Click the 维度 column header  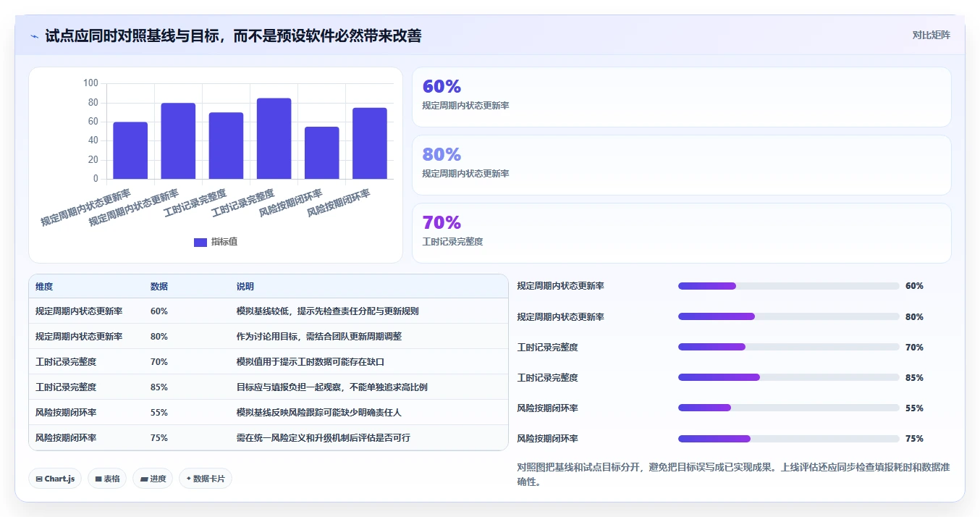[x=44, y=287]
